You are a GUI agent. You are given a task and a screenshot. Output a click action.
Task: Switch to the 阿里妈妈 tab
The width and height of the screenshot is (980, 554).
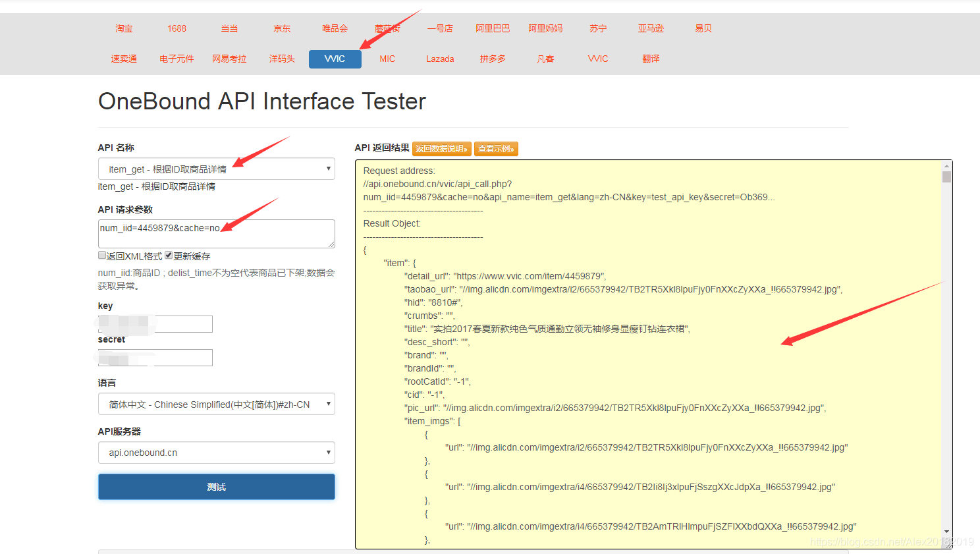point(545,29)
